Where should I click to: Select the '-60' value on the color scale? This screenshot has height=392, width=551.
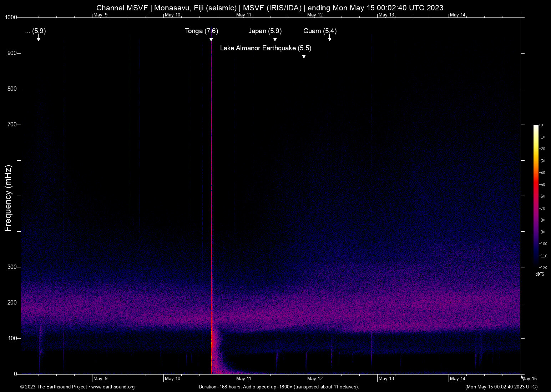pyautogui.click(x=542, y=196)
